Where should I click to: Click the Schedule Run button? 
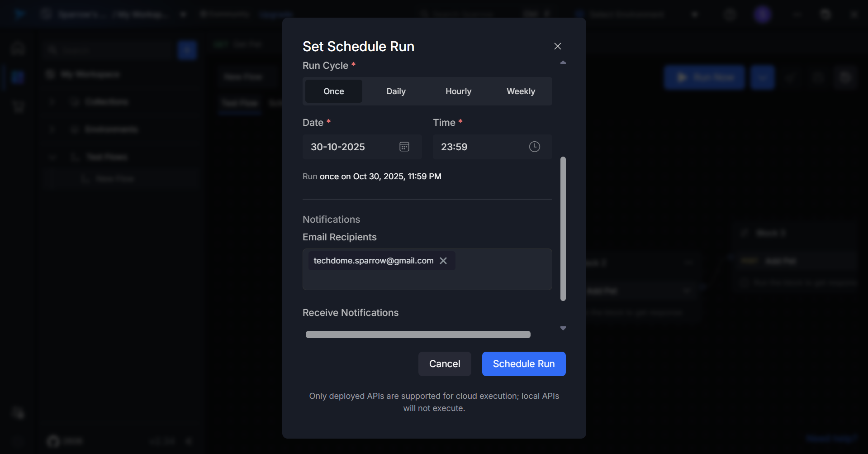523,364
